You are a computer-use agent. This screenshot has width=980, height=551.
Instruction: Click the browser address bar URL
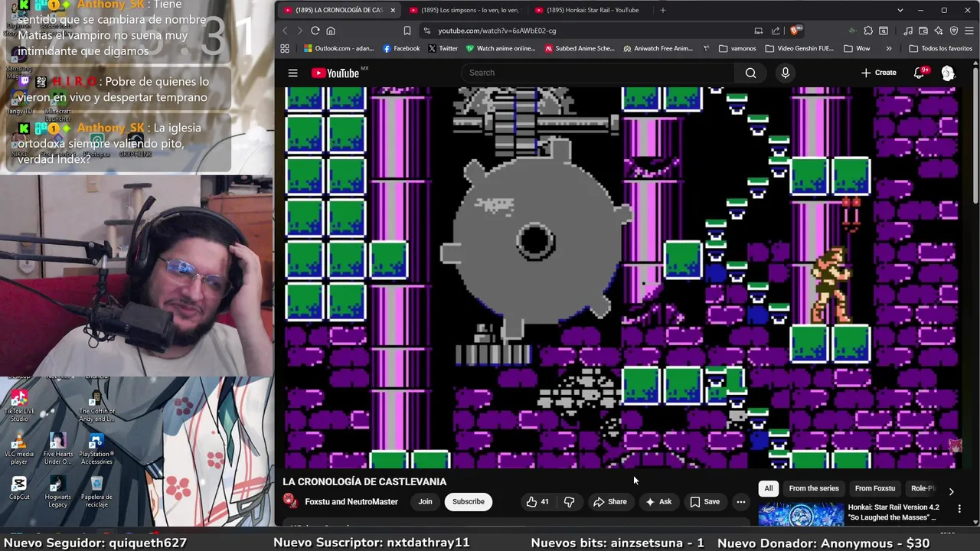[x=497, y=31]
